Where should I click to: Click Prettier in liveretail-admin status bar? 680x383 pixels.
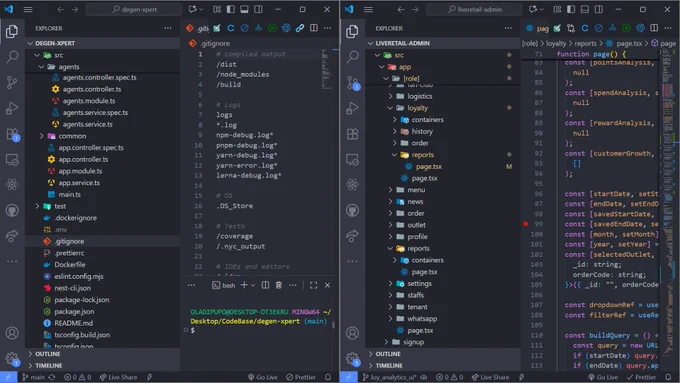click(x=641, y=377)
